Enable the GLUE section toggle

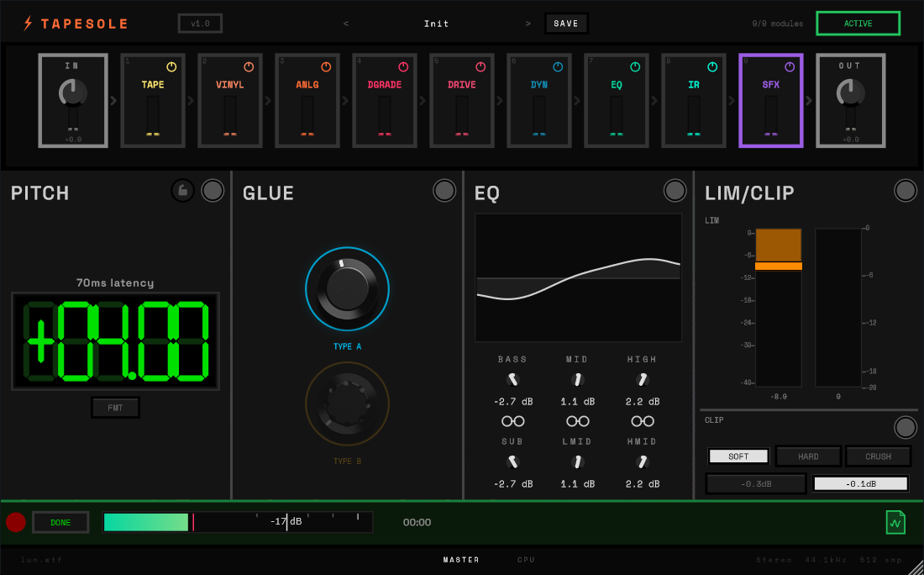point(444,191)
